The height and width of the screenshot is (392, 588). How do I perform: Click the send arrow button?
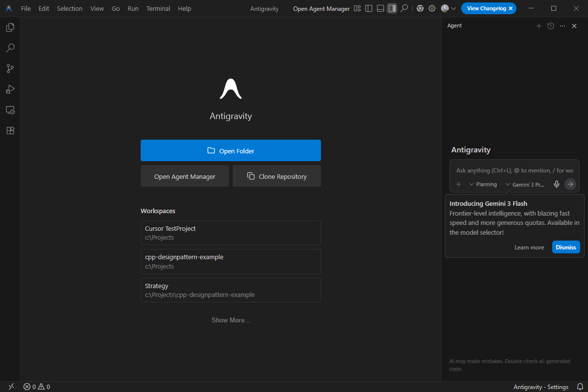click(x=570, y=184)
